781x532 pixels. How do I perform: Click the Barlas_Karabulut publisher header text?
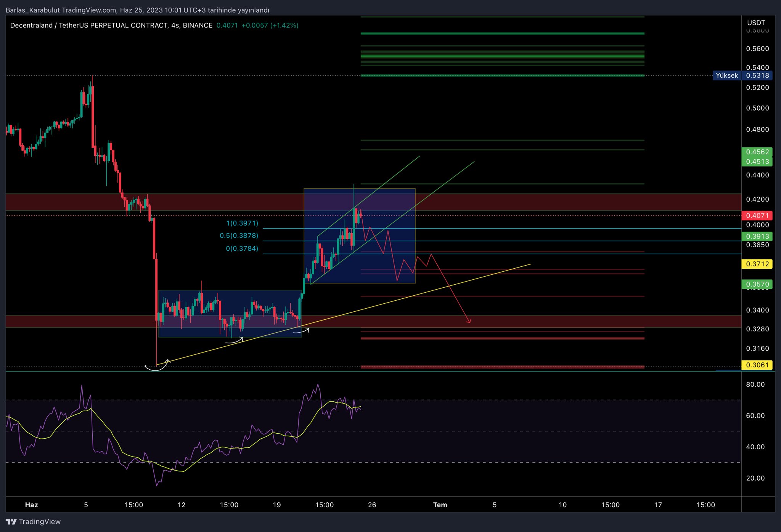coord(33,10)
